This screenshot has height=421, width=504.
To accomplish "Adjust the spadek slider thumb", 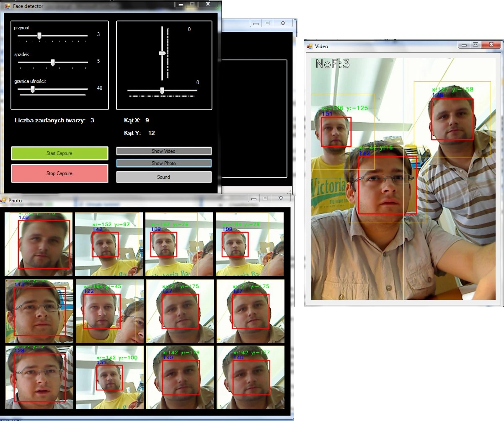I will [53, 62].
